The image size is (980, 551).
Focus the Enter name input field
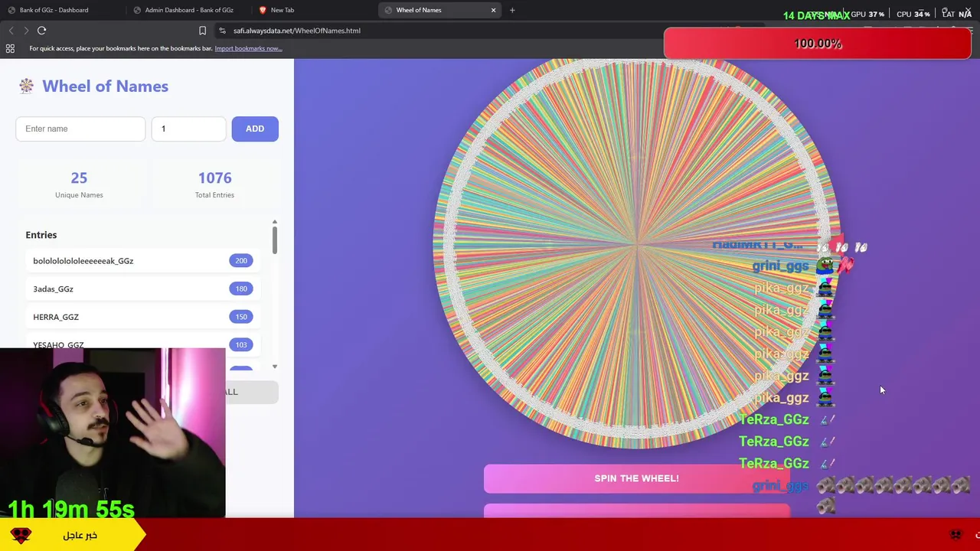click(x=80, y=129)
